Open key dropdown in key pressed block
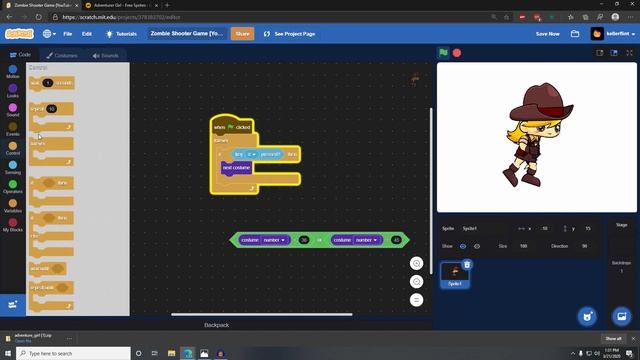 pos(251,154)
